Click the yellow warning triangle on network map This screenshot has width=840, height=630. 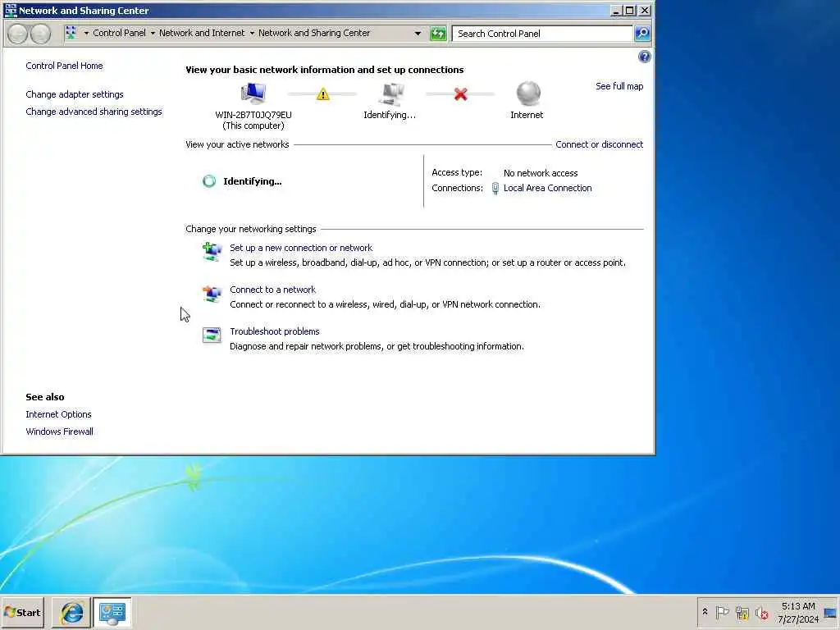point(323,94)
